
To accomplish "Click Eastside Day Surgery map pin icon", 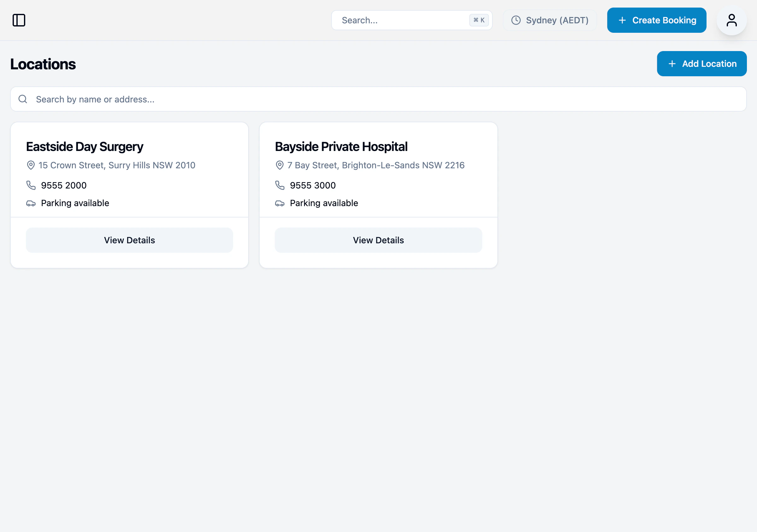I will click(31, 165).
